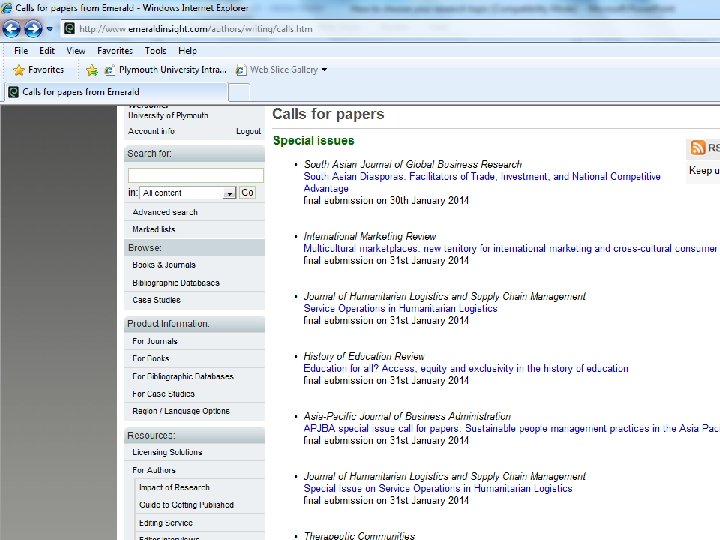Click the Special issues heading
Viewport: 720px width, 540px height.
click(314, 141)
